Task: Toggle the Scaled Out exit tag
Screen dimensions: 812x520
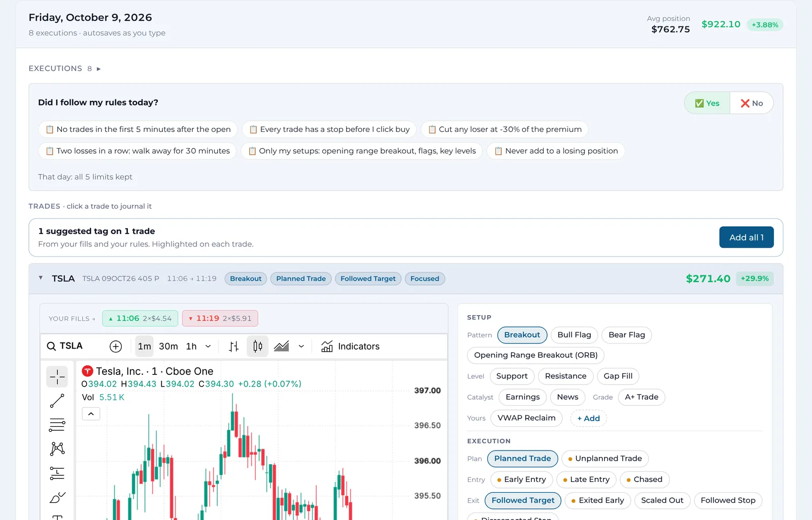Action: pyautogui.click(x=662, y=500)
